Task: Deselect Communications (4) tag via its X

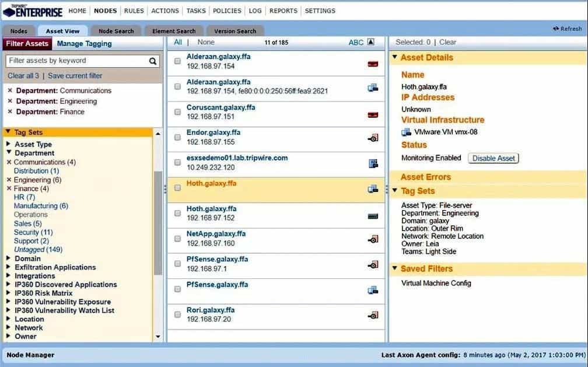Action: (x=9, y=162)
